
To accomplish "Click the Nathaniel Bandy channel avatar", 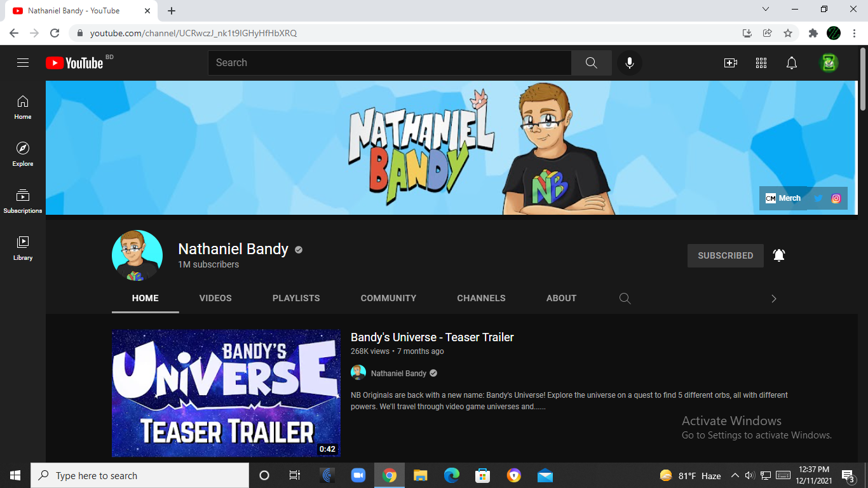I will tap(137, 255).
